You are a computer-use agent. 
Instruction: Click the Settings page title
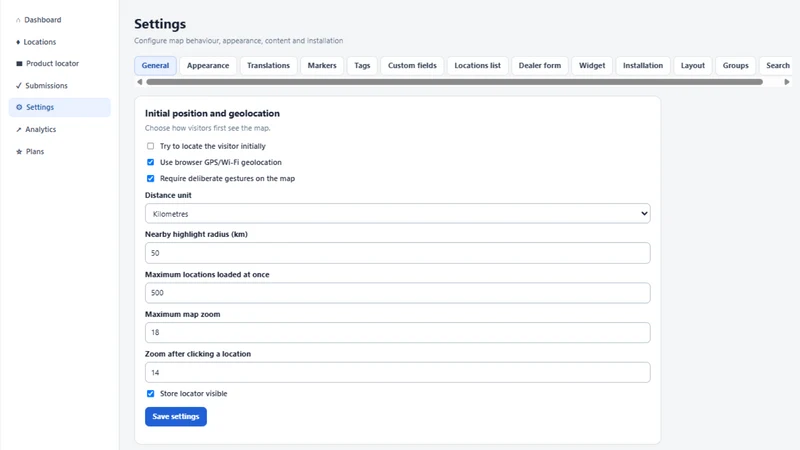click(x=160, y=24)
